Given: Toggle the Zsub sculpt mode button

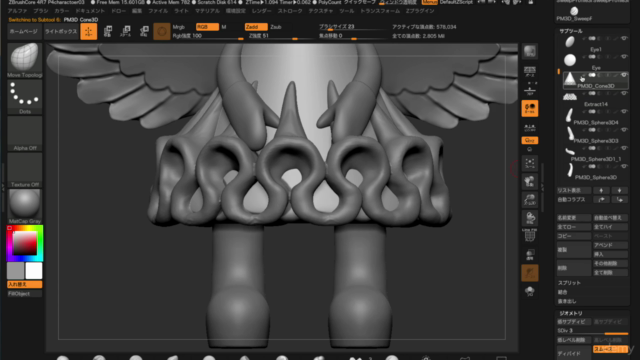Looking at the screenshot, I should pos(276,27).
